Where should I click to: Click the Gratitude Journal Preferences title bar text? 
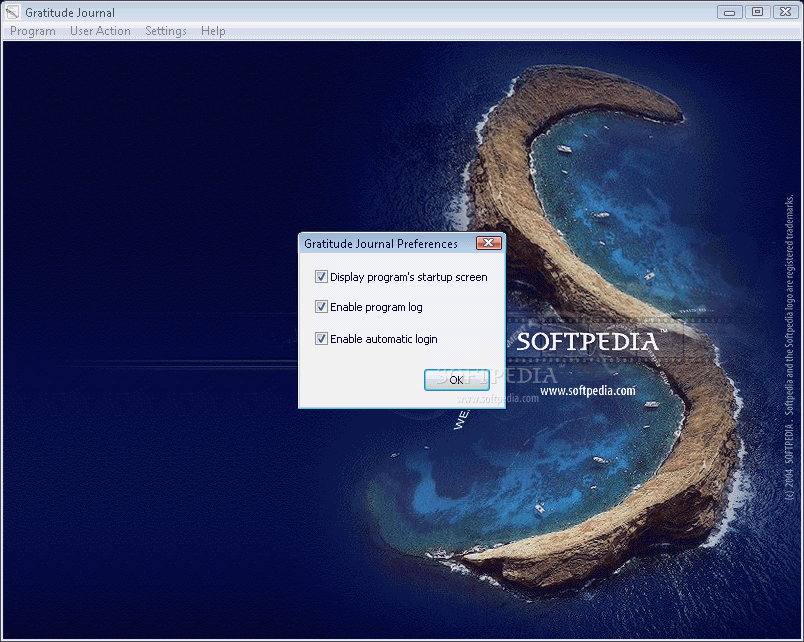coord(380,244)
